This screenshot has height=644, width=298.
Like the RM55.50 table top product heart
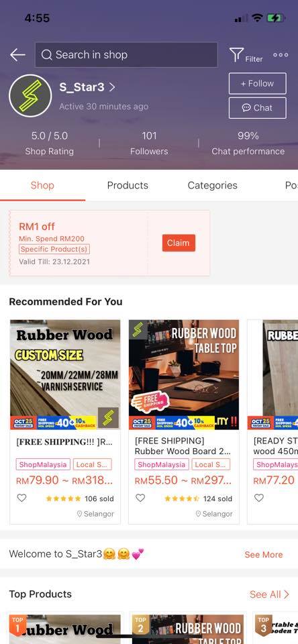coord(140,498)
